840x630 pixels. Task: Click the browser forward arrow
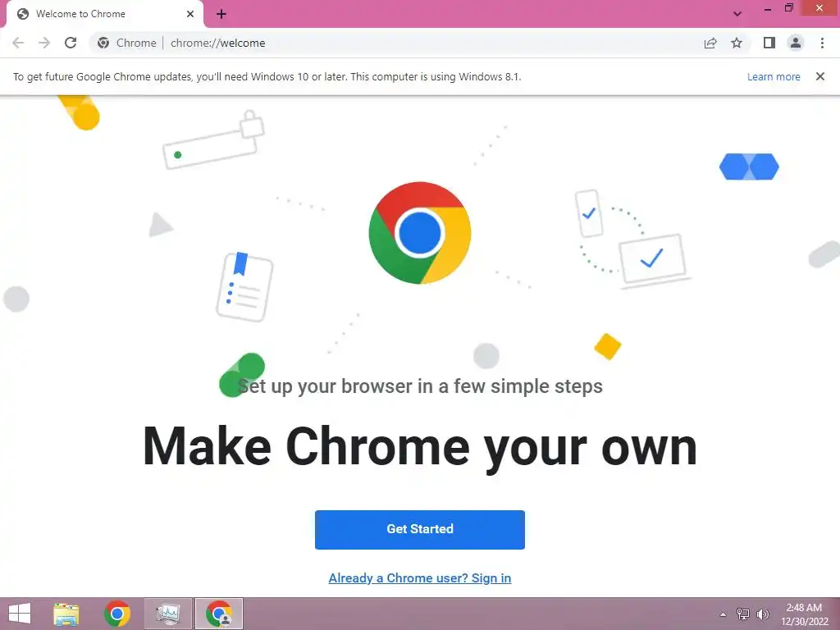click(x=44, y=43)
